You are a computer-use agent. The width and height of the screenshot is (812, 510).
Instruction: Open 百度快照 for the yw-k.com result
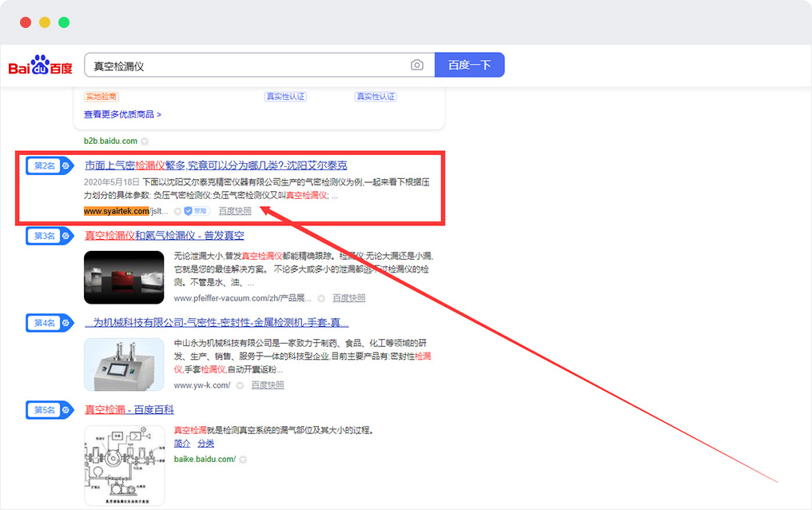[267, 385]
